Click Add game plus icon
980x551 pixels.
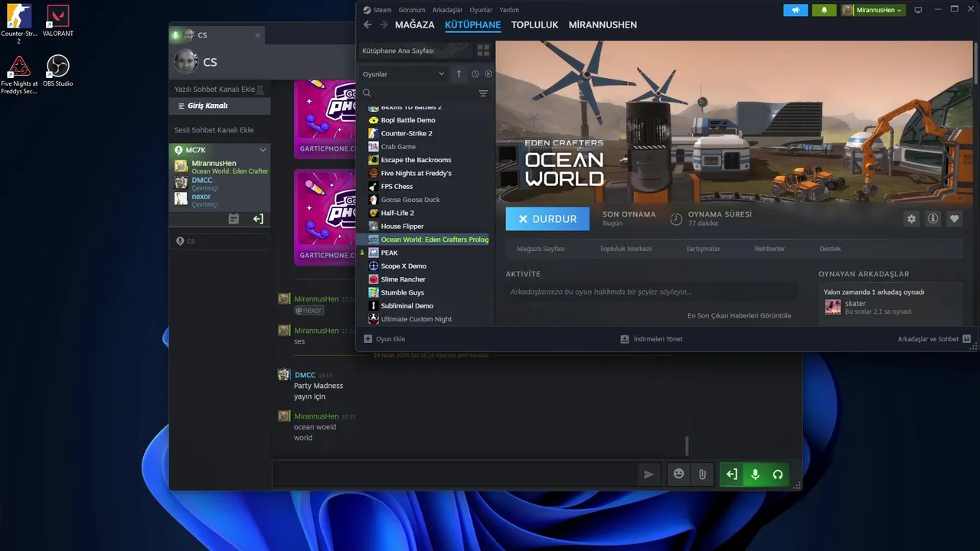click(367, 339)
